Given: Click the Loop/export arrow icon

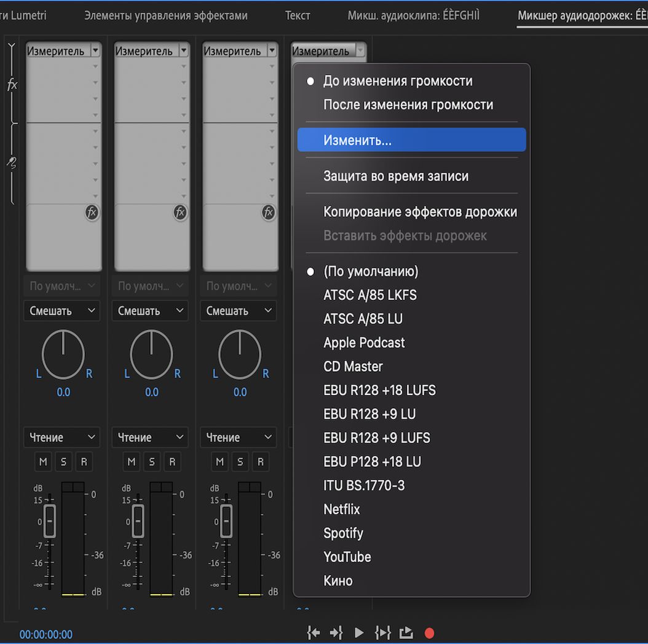Looking at the screenshot, I should click(x=406, y=633).
